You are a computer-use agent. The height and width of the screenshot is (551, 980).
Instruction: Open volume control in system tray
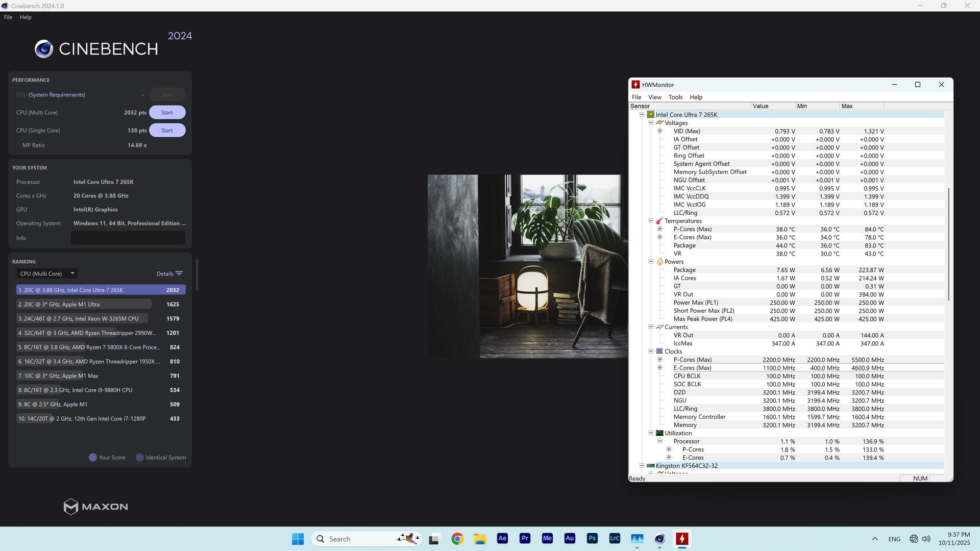[x=926, y=539]
